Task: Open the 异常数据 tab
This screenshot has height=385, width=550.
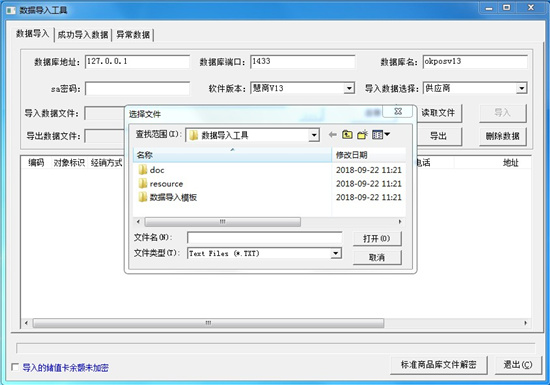Action: coord(133,35)
